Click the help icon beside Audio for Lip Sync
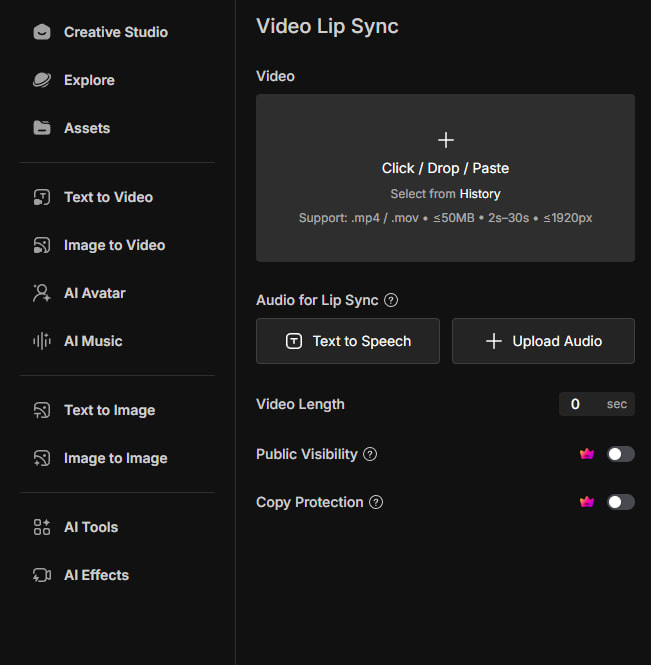Viewport: 651px width, 665px height. [x=391, y=300]
